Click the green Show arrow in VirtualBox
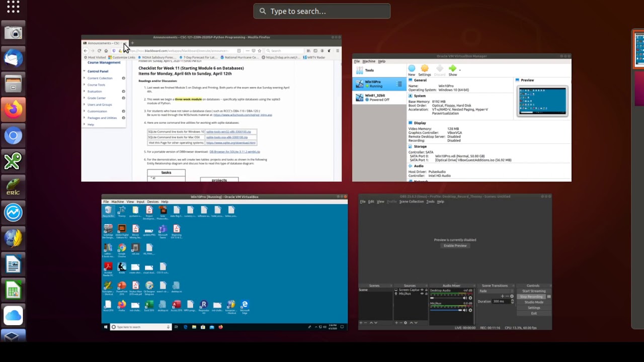Image resolution: width=644 pixels, height=362 pixels. click(452, 70)
